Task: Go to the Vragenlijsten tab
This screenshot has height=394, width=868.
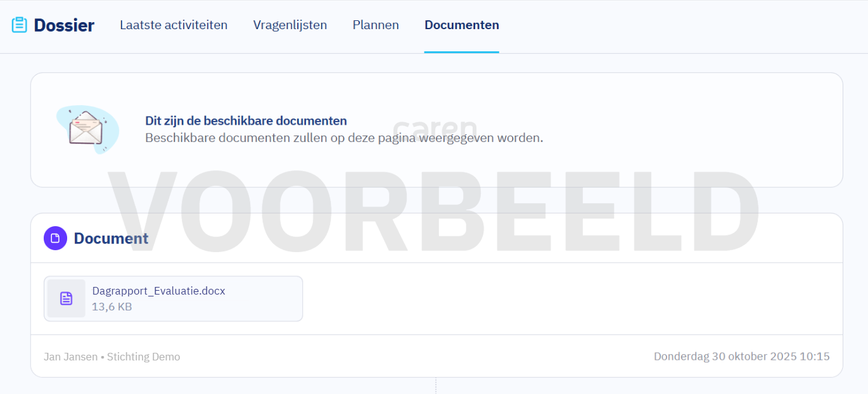Action: click(x=290, y=25)
